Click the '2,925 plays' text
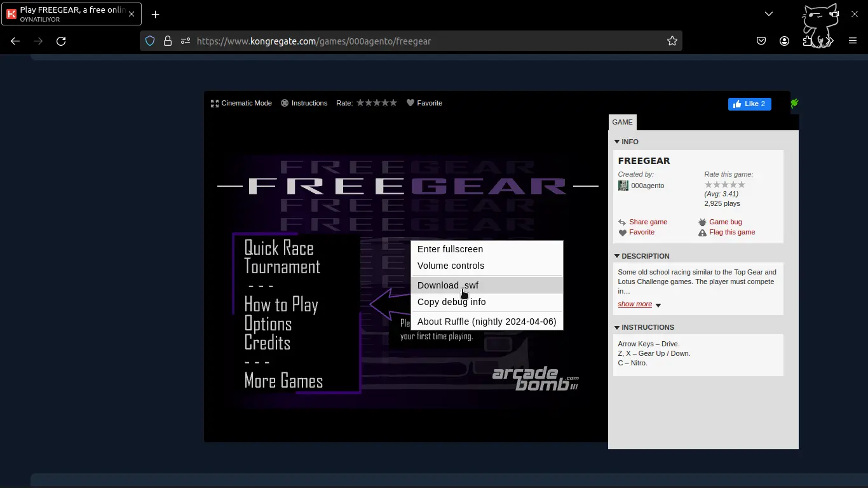This screenshot has height=488, width=868. click(722, 204)
